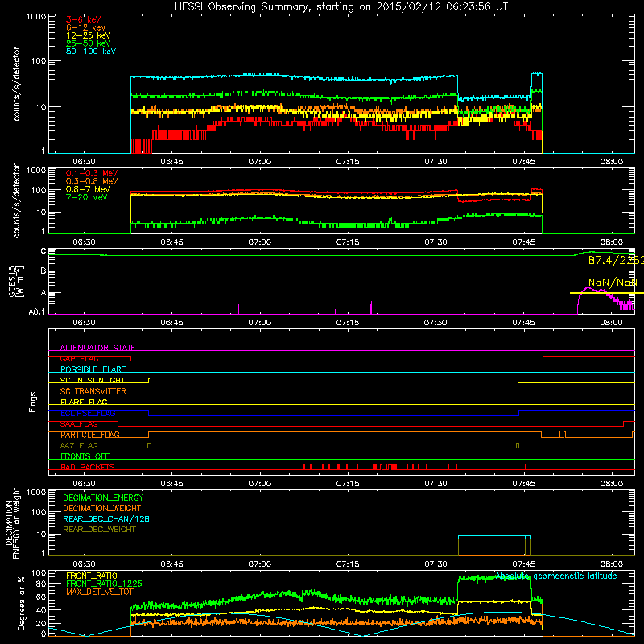This screenshot has height=644, width=644.
Task: Click the ECLIPSE_FLAG label
Action: click(88, 413)
